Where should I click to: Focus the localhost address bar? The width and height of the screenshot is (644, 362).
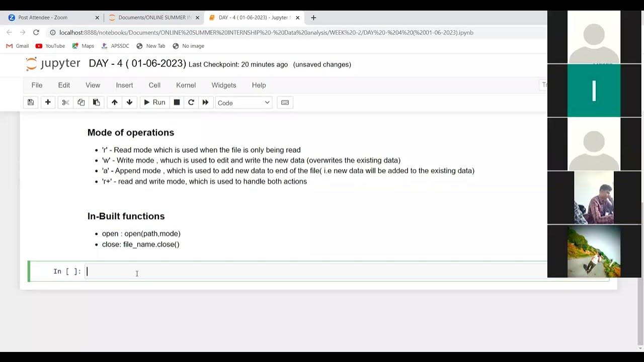(266, 33)
